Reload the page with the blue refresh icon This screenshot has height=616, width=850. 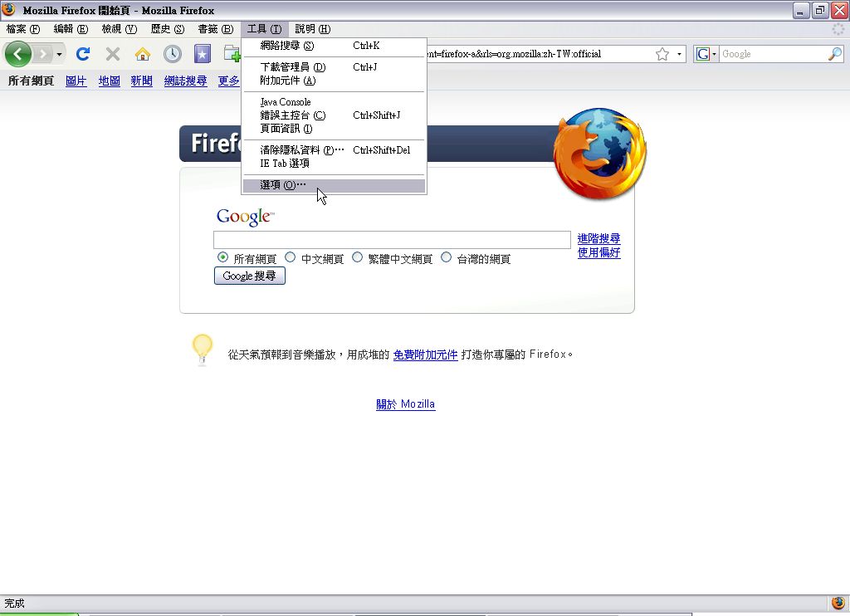83,54
